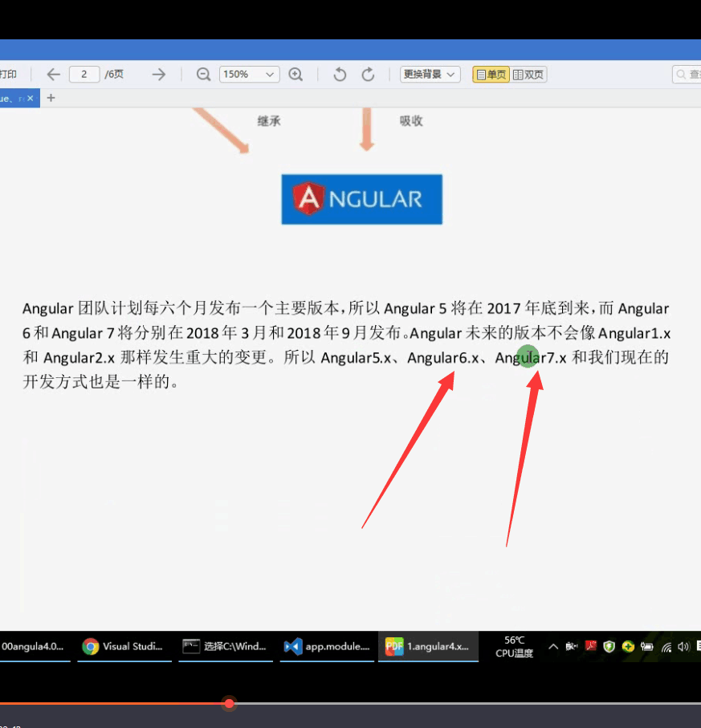Open the 150% zoom level dropdown

pyautogui.click(x=250, y=75)
